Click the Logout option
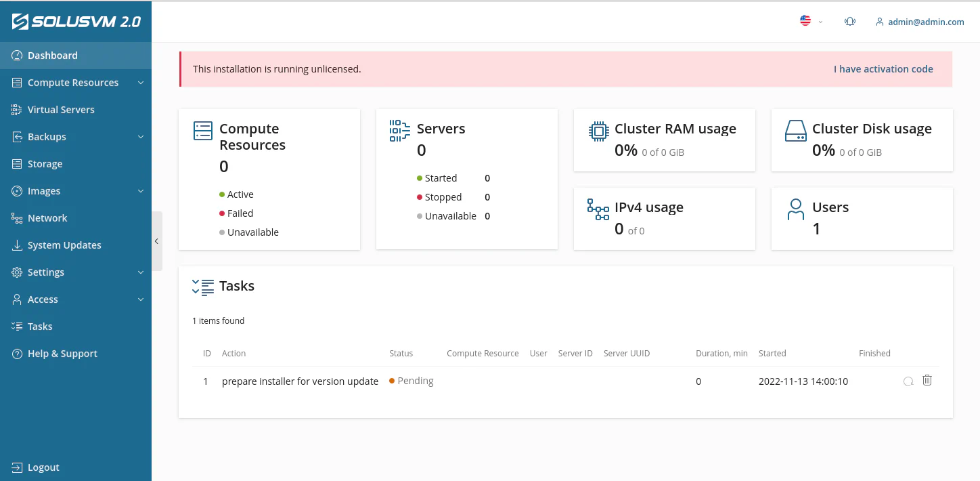 (42, 467)
